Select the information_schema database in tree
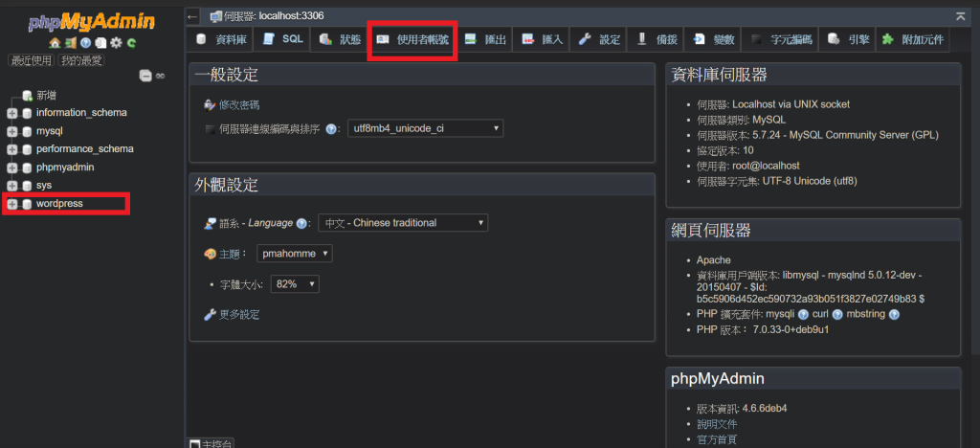The image size is (980, 448). coord(81,113)
